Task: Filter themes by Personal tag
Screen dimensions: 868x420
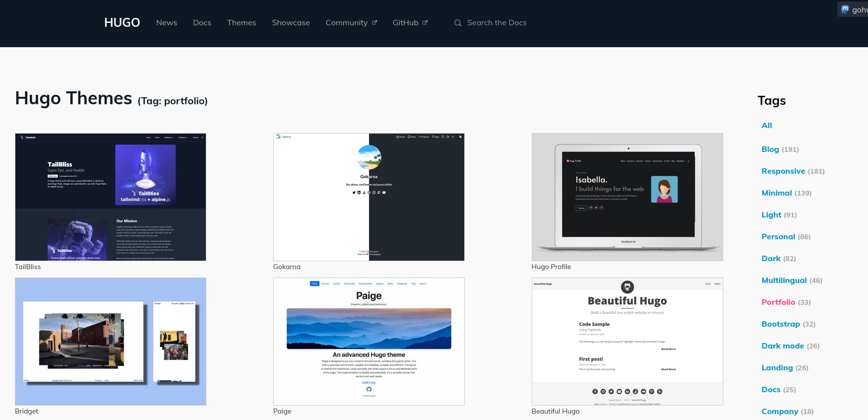Action: click(778, 237)
